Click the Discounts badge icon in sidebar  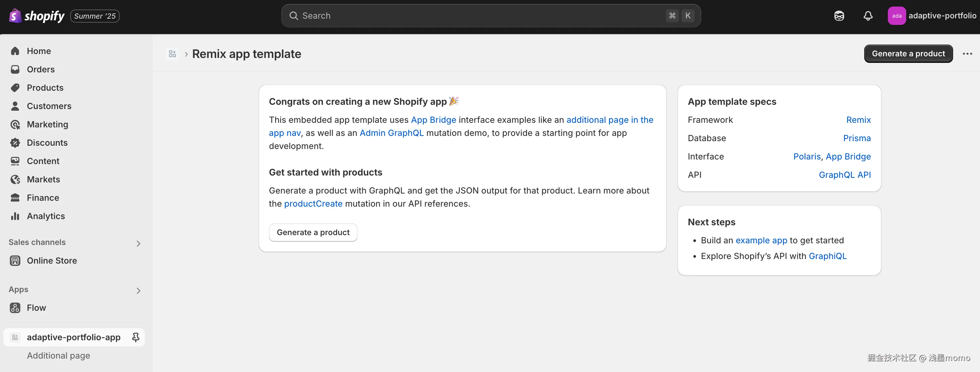15,143
